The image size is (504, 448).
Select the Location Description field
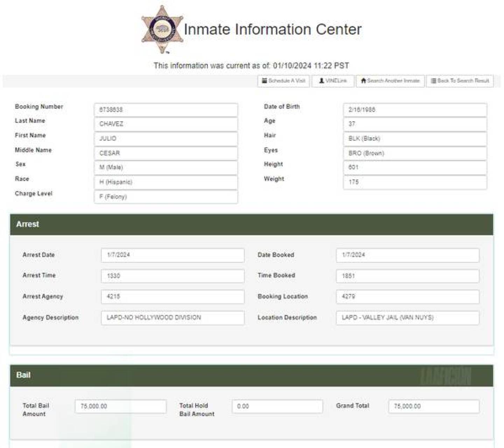pos(407,318)
